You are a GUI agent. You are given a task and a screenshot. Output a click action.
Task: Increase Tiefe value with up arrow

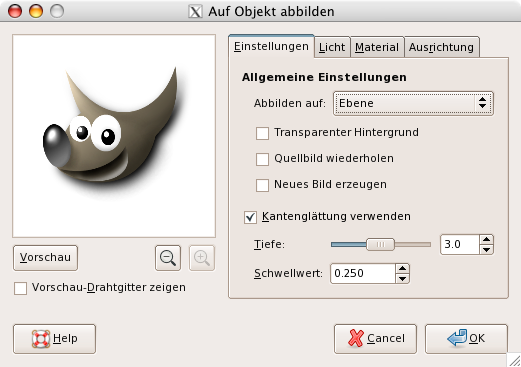(487, 239)
